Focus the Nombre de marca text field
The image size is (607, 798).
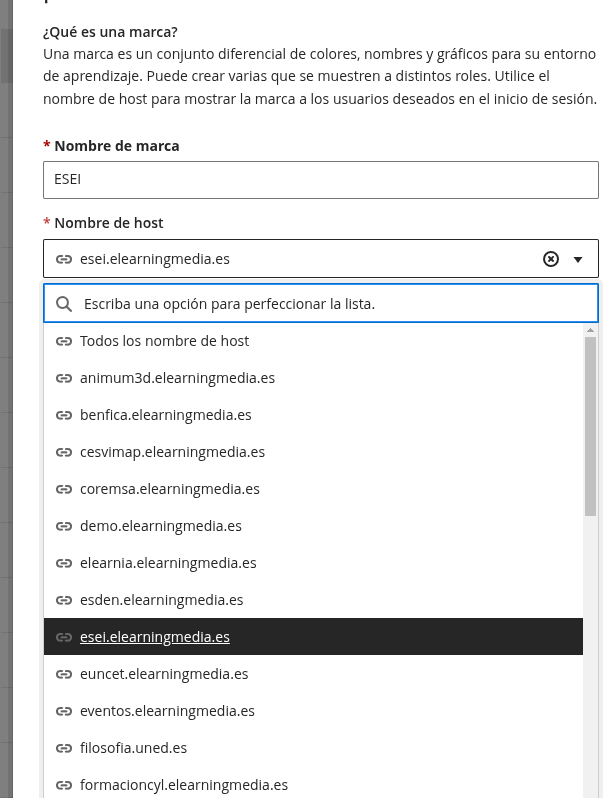click(321, 180)
